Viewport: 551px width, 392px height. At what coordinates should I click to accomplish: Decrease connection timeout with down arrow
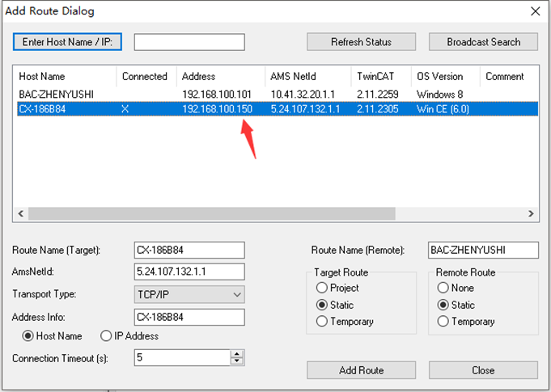pyautogui.click(x=237, y=361)
